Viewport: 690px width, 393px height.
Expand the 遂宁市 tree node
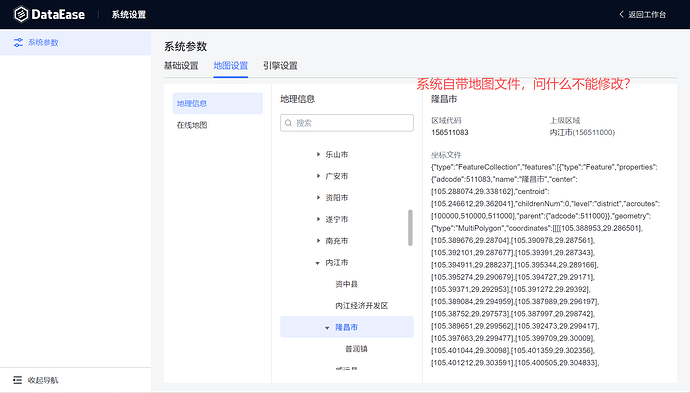tap(318, 219)
